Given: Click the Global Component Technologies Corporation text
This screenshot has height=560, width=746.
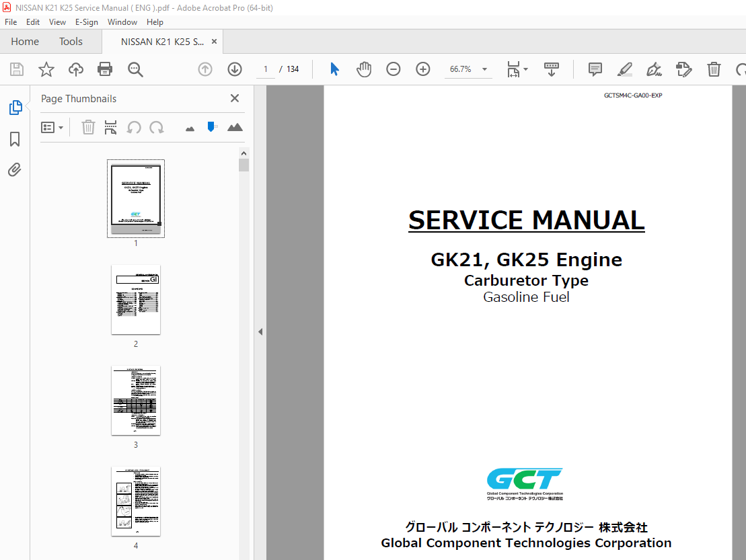Looking at the screenshot, I should [x=526, y=543].
